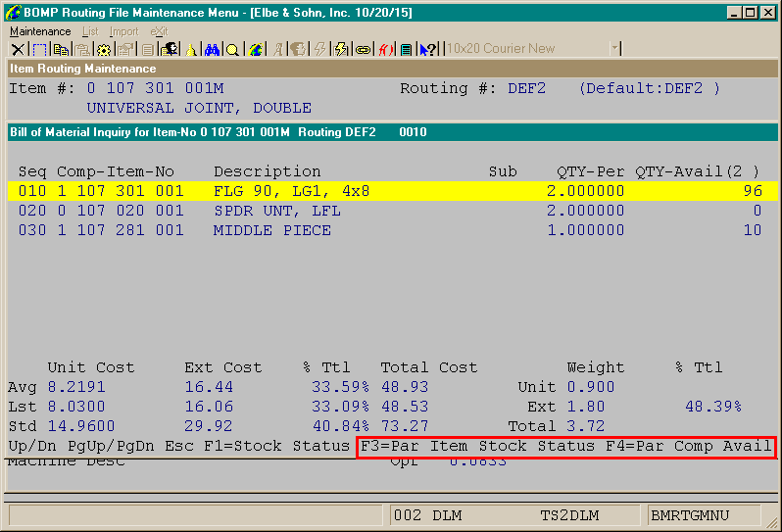Click the F4=Par Comp Avail shortcut
This screenshot has width=782, height=532.
click(x=689, y=446)
